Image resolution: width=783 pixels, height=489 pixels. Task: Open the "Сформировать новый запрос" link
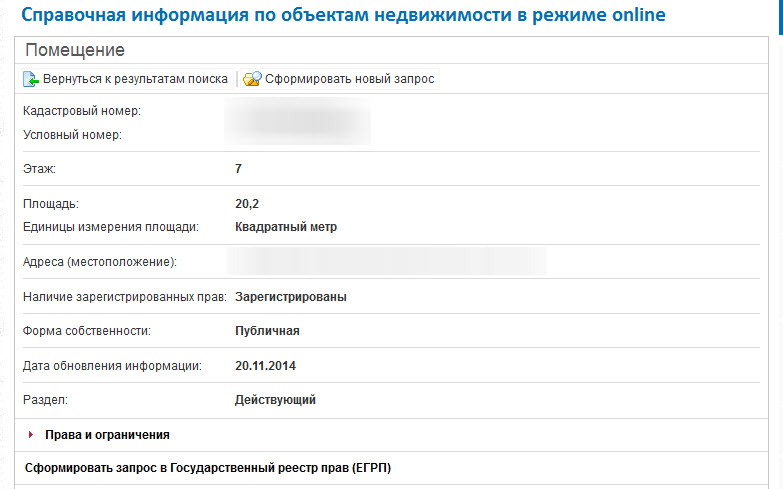pos(349,78)
